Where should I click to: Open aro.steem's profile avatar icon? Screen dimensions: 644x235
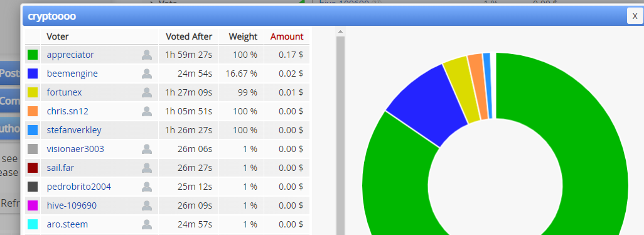click(x=147, y=224)
